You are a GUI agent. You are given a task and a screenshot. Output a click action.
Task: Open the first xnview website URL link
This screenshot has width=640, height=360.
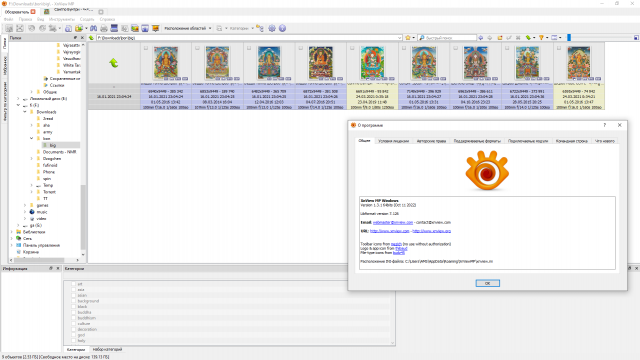point(389,231)
